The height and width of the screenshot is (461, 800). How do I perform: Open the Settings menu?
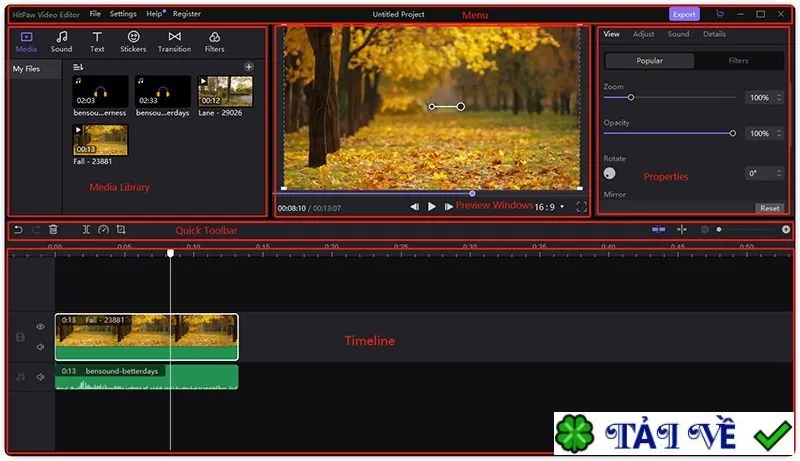click(123, 14)
